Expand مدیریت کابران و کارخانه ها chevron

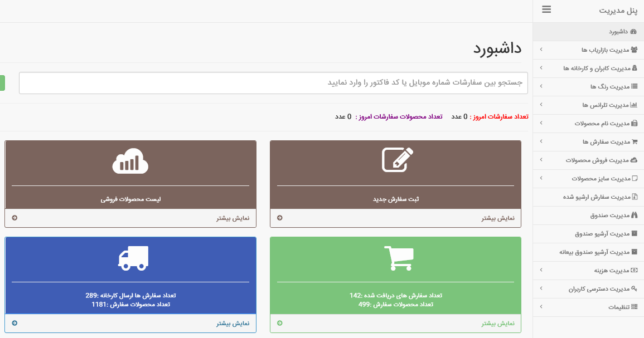coord(541,68)
